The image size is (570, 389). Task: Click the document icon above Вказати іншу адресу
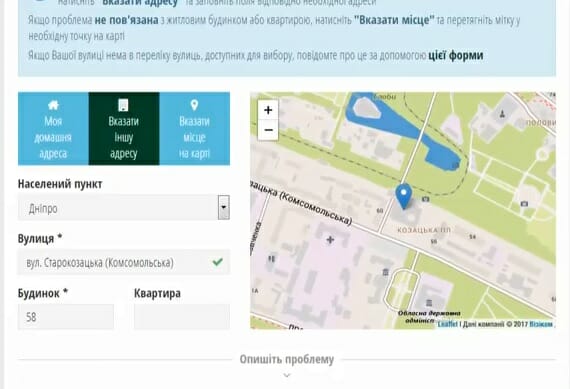pyautogui.click(x=124, y=105)
